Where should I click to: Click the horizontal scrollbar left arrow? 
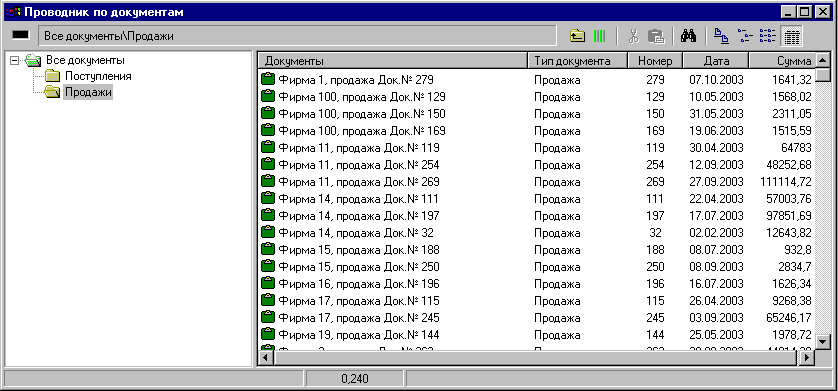[266, 358]
